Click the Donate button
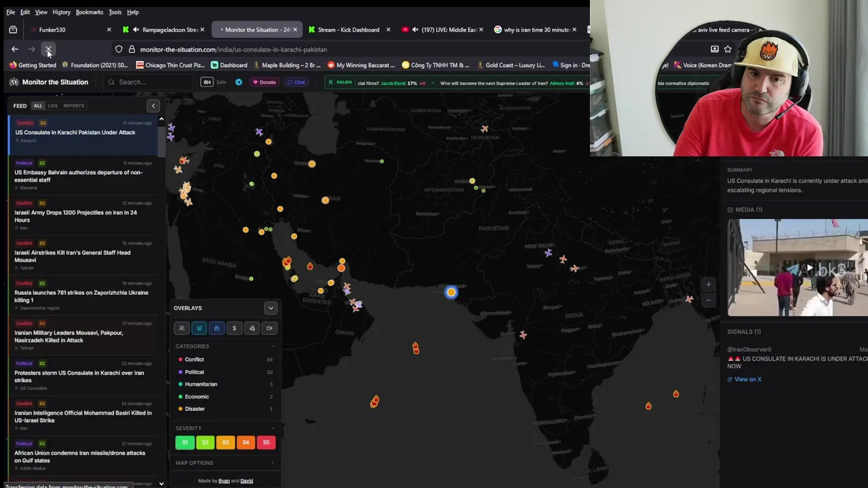The width and height of the screenshot is (868, 488). pyautogui.click(x=264, y=82)
